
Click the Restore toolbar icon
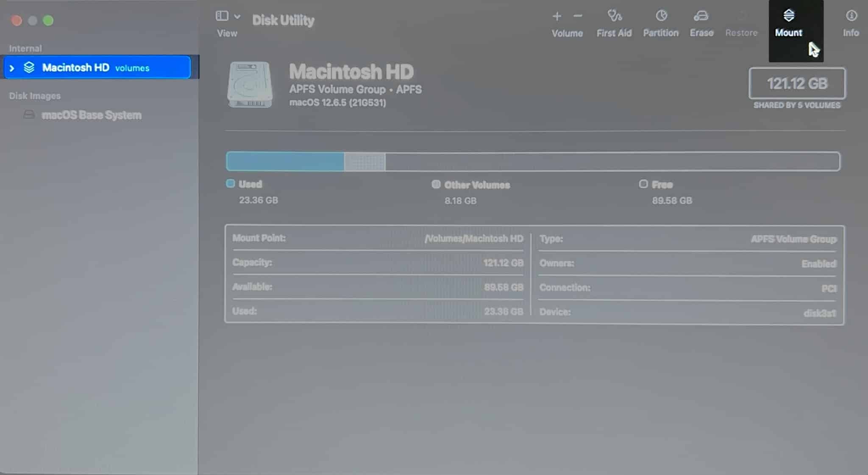[742, 16]
